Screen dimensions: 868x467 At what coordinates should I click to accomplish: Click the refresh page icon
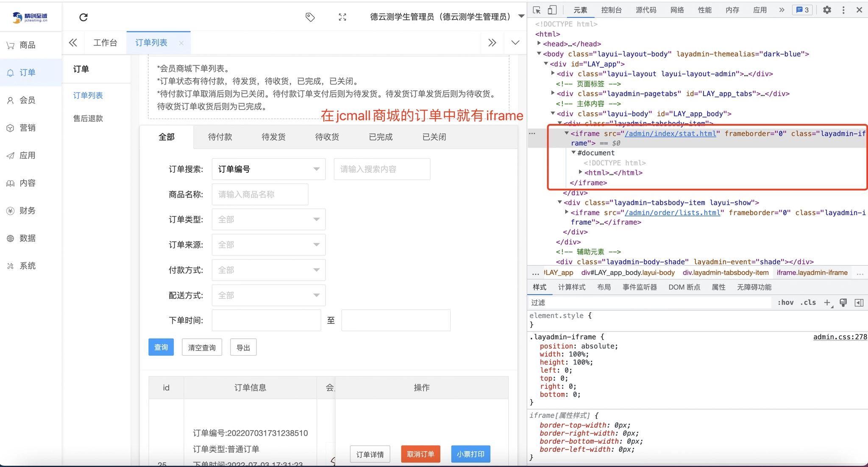point(83,17)
